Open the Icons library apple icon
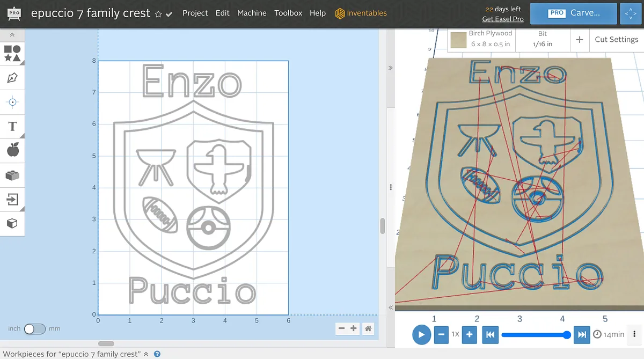The height and width of the screenshot is (359, 644). (x=12, y=150)
